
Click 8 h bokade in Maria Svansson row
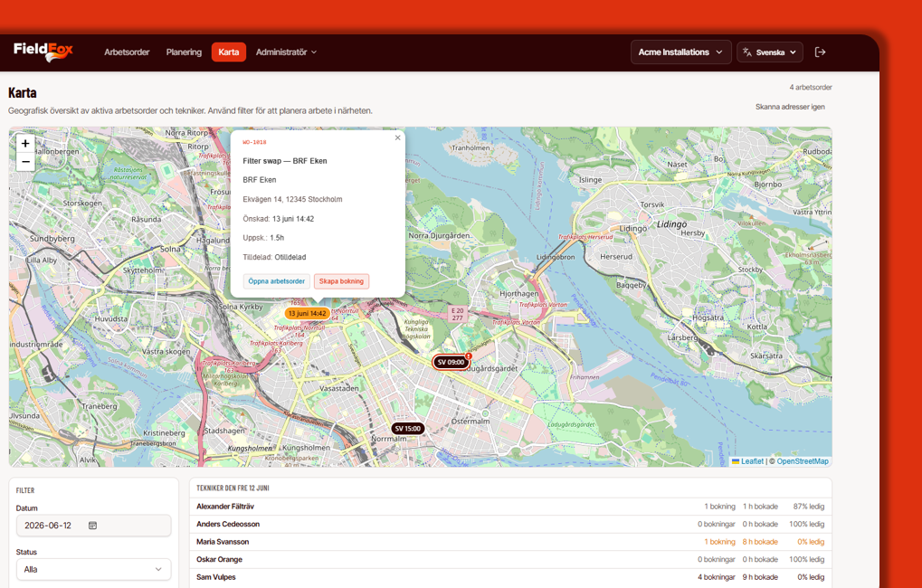760,542
